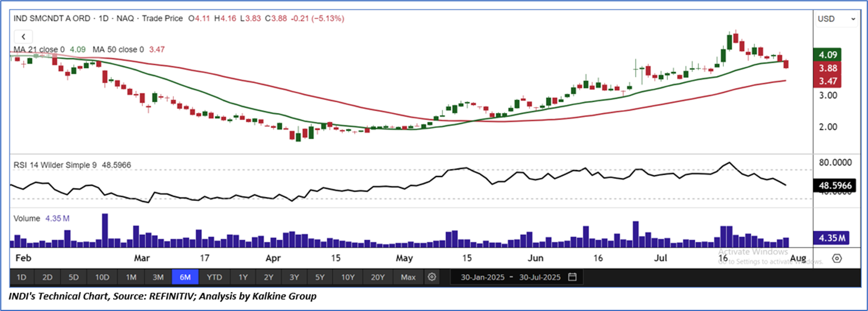Screen dimensions: 868x311
Task: Expand the USD currency dropdown
Action: coord(836,19)
